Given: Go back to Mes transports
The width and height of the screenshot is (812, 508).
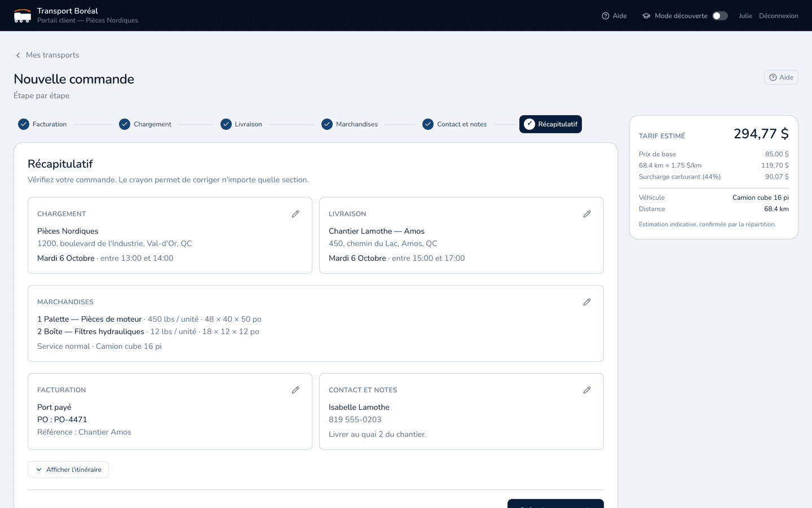Looking at the screenshot, I should [x=47, y=55].
